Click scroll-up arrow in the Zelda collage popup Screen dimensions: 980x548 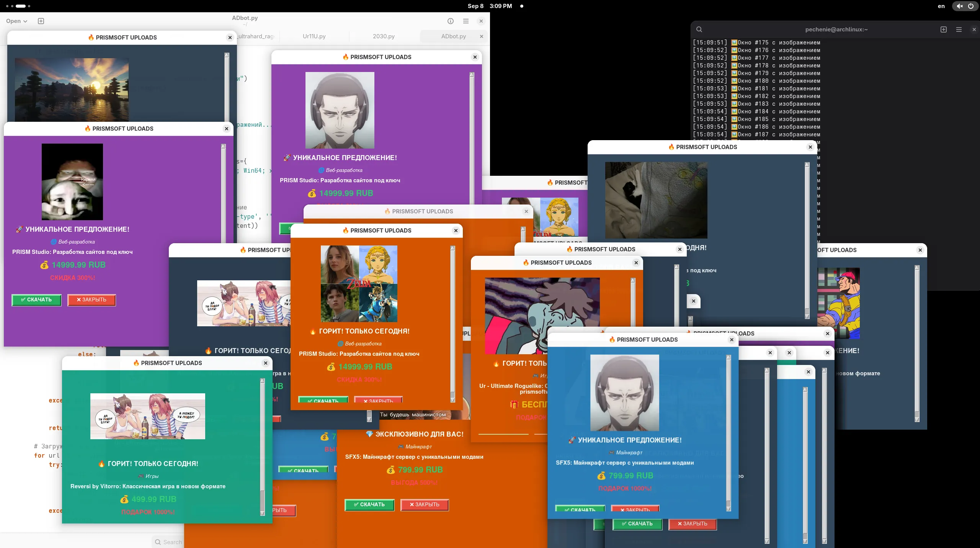coord(453,248)
